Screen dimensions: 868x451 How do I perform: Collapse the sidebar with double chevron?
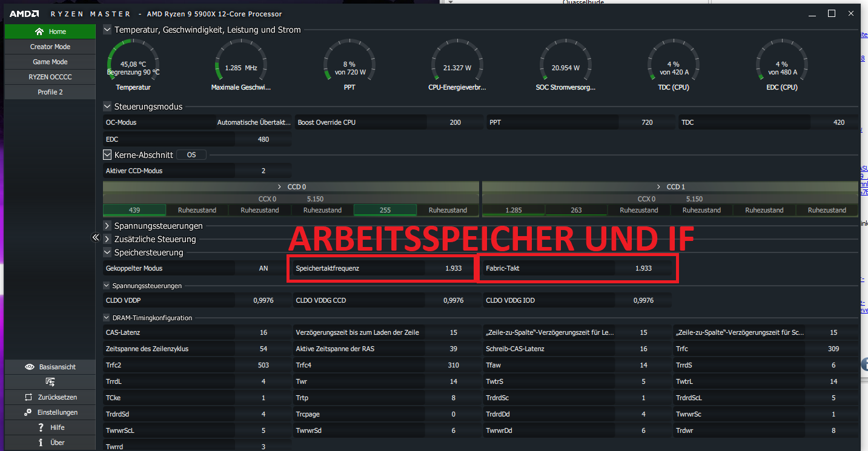95,238
